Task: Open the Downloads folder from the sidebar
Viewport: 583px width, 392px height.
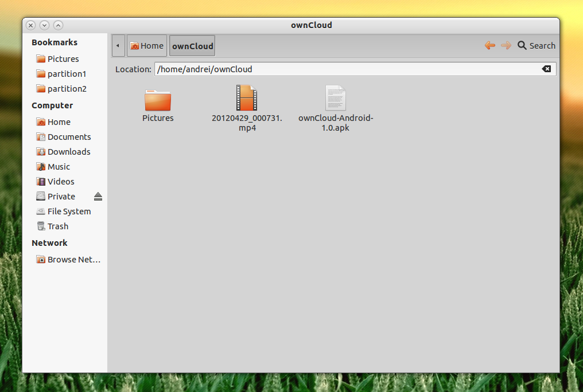Action: (68, 151)
